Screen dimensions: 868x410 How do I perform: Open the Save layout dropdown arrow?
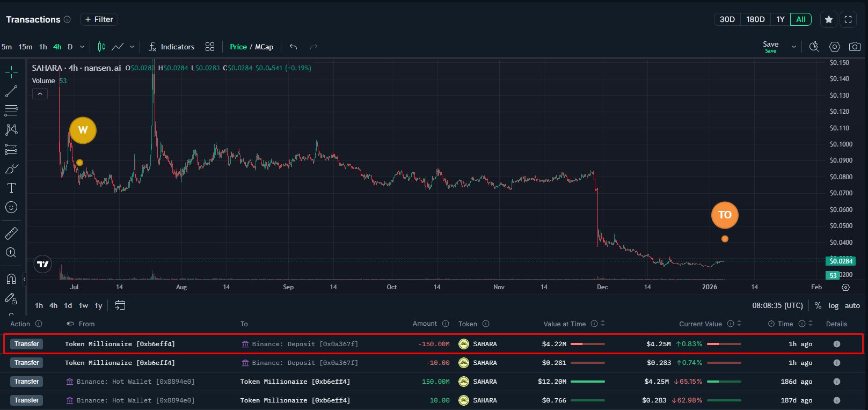point(793,47)
